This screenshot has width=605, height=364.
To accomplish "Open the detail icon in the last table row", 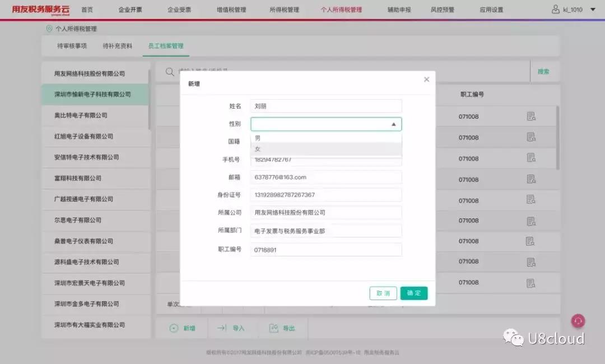I will coord(531,283).
